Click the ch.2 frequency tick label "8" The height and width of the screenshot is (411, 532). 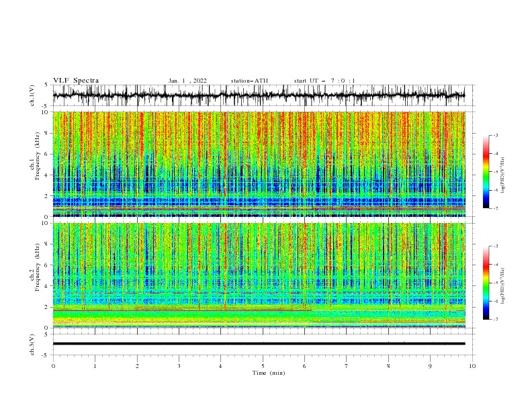(47, 244)
